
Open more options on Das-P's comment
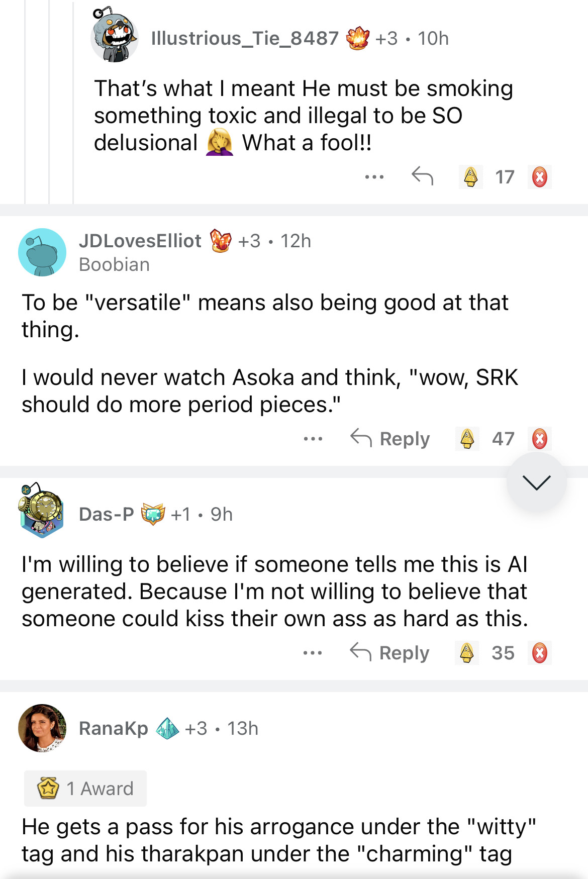pyautogui.click(x=313, y=653)
